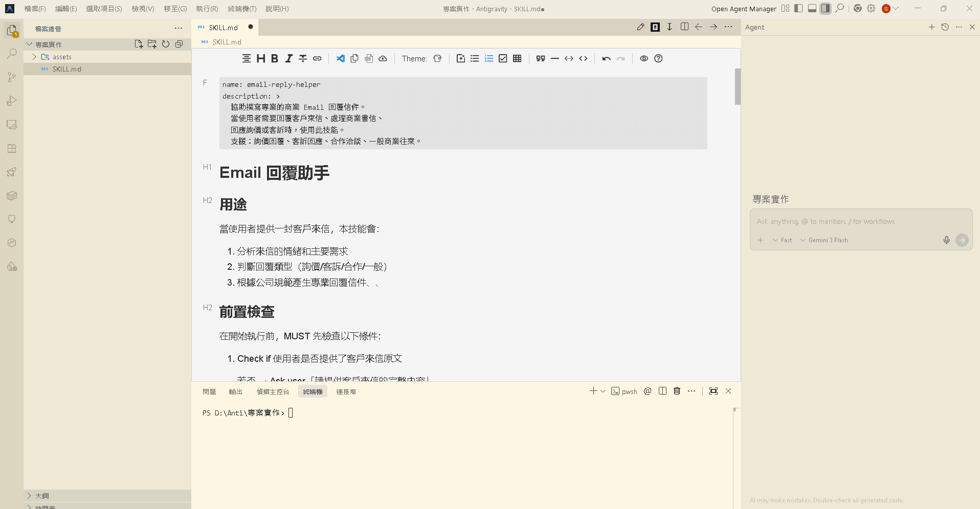The image size is (980, 509).
Task: Insert a table using the grid icon
Action: coord(517,58)
